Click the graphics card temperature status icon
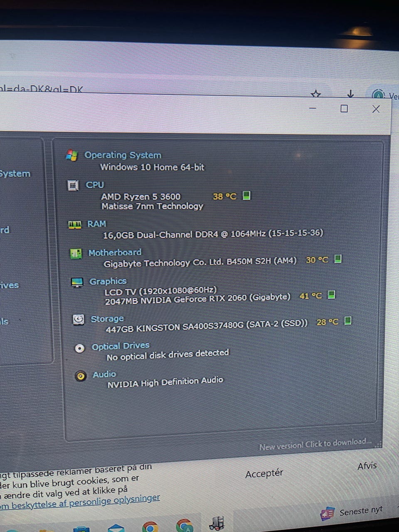 coord(331,295)
